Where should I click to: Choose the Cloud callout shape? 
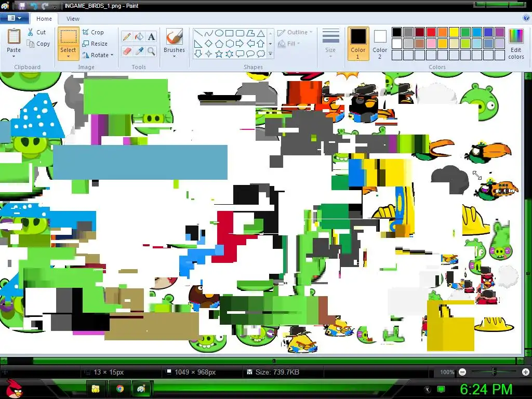tap(261, 54)
